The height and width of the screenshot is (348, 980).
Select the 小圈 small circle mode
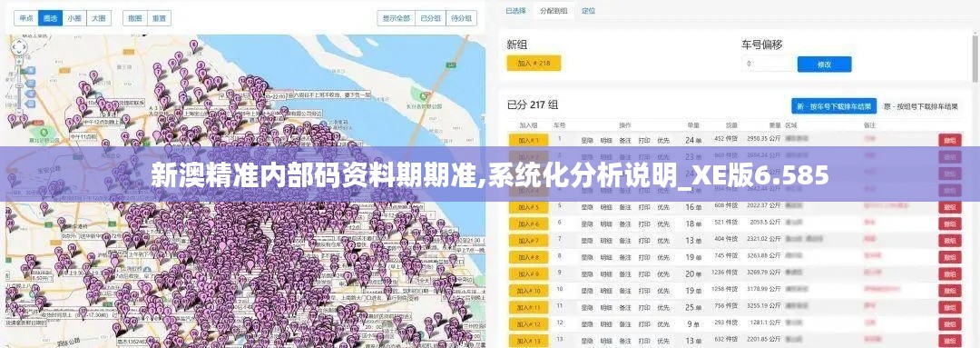point(74,19)
